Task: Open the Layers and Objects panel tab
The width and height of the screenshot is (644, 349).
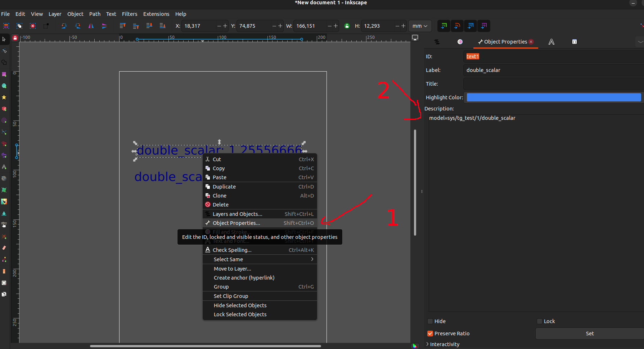Action: (437, 42)
